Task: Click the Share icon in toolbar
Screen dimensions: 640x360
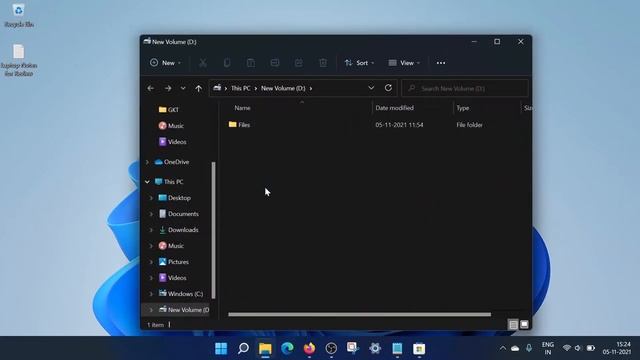Action: pyautogui.click(x=299, y=63)
